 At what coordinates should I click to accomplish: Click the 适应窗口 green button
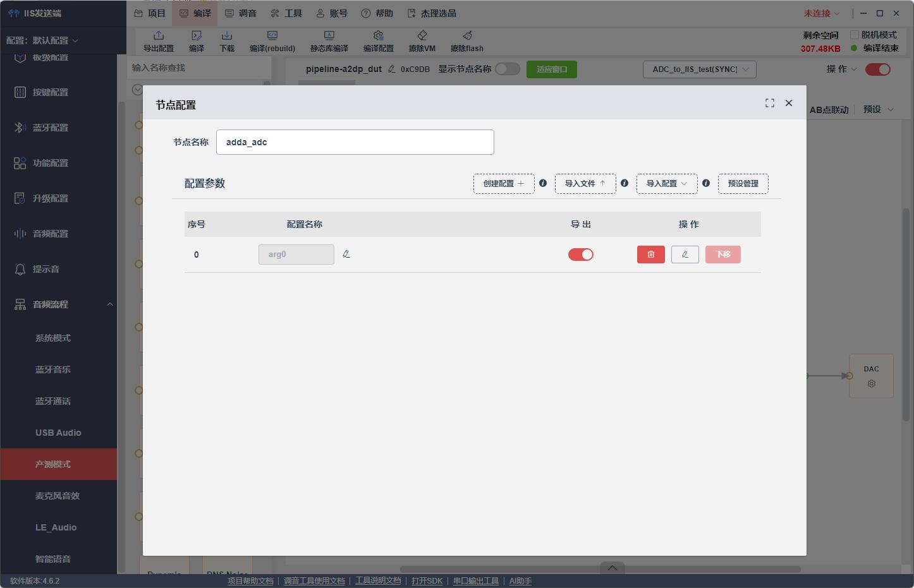pos(552,69)
